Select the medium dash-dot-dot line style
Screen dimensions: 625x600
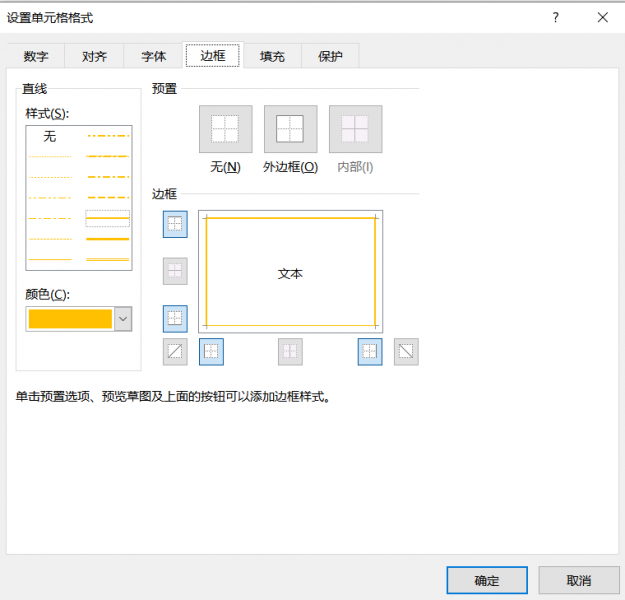(108, 136)
